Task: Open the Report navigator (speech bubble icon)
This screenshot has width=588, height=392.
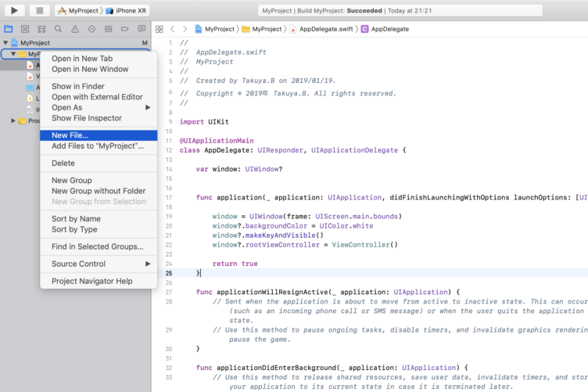Action: pyautogui.click(x=142, y=29)
